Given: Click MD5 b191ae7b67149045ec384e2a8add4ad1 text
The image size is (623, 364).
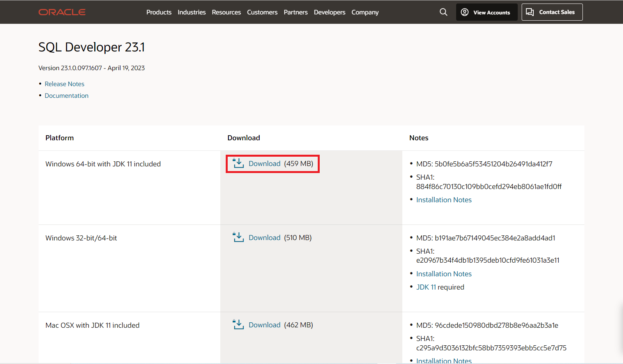Looking at the screenshot, I should click(486, 238).
